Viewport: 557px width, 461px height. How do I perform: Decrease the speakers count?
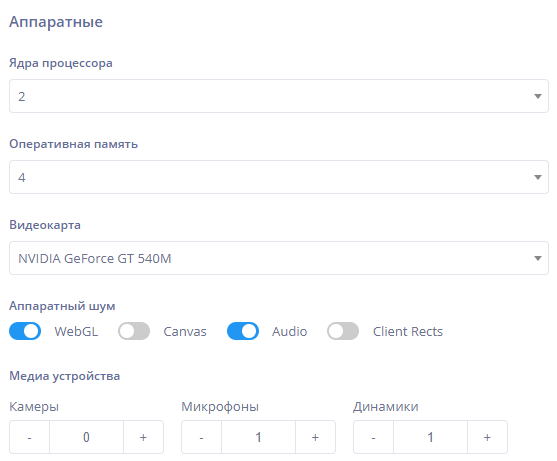click(x=373, y=437)
